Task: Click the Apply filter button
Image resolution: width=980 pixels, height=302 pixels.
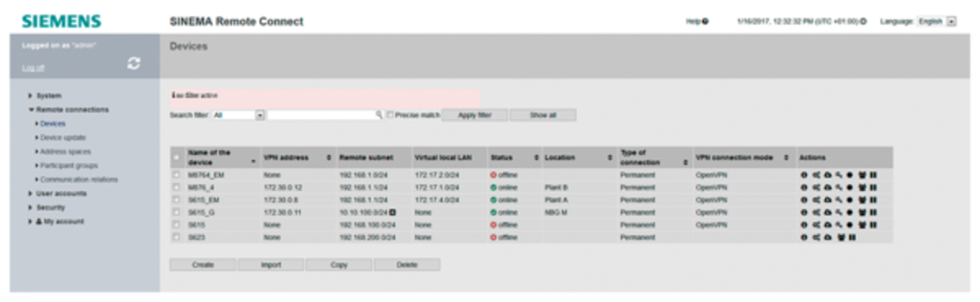Action: click(474, 115)
